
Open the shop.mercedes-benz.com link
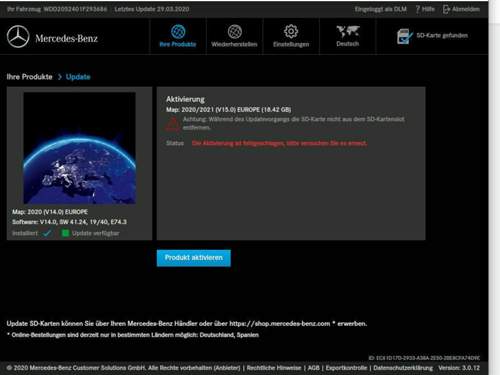click(x=280, y=323)
